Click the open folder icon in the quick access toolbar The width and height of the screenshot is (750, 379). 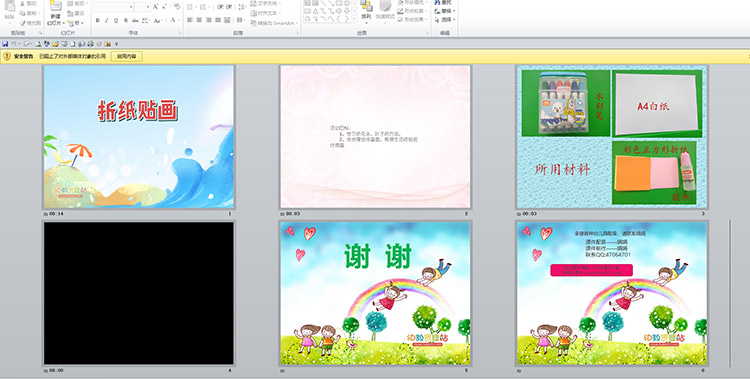55,44
